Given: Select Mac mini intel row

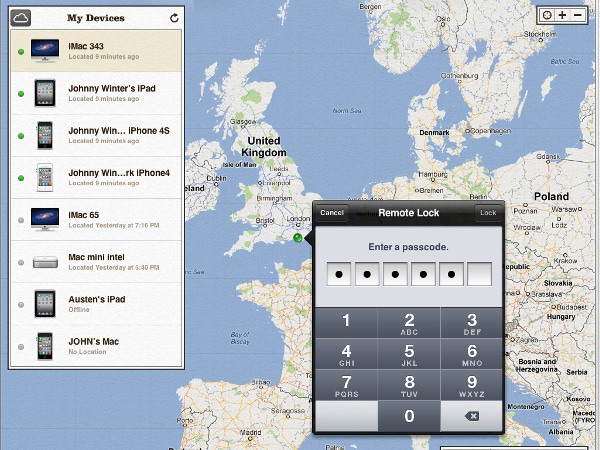Looking at the screenshot, I should [x=96, y=262].
